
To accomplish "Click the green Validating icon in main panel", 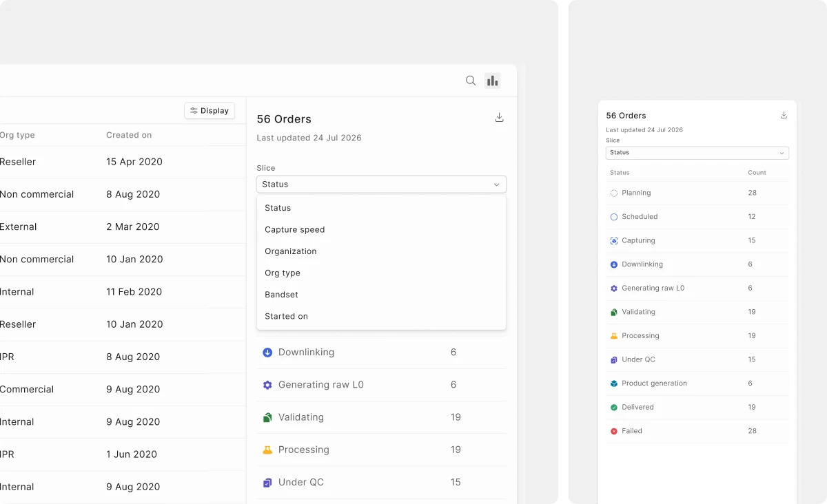I will [x=267, y=417].
